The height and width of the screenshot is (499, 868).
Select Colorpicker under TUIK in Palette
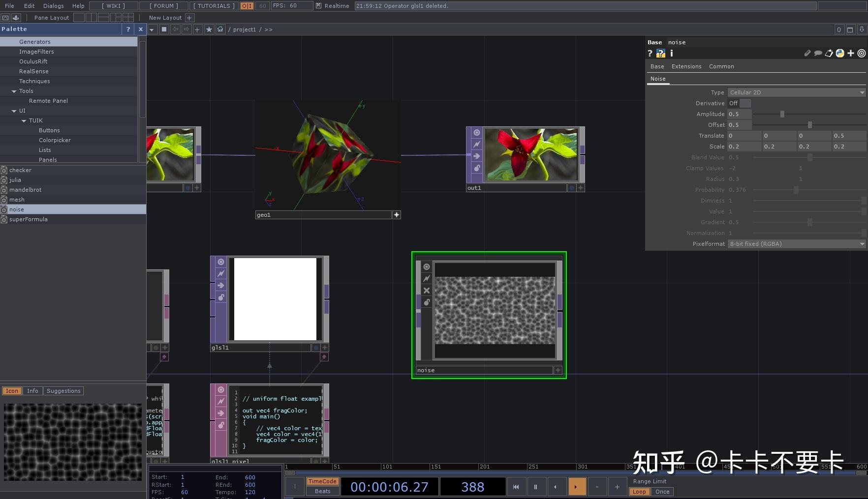coord(55,140)
